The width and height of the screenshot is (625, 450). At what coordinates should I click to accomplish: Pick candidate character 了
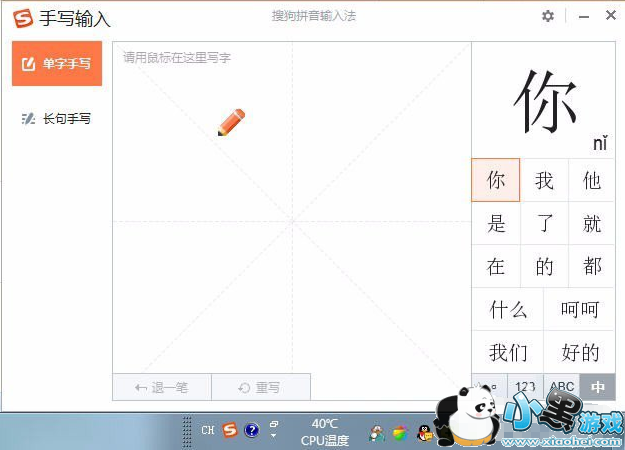pos(544,223)
